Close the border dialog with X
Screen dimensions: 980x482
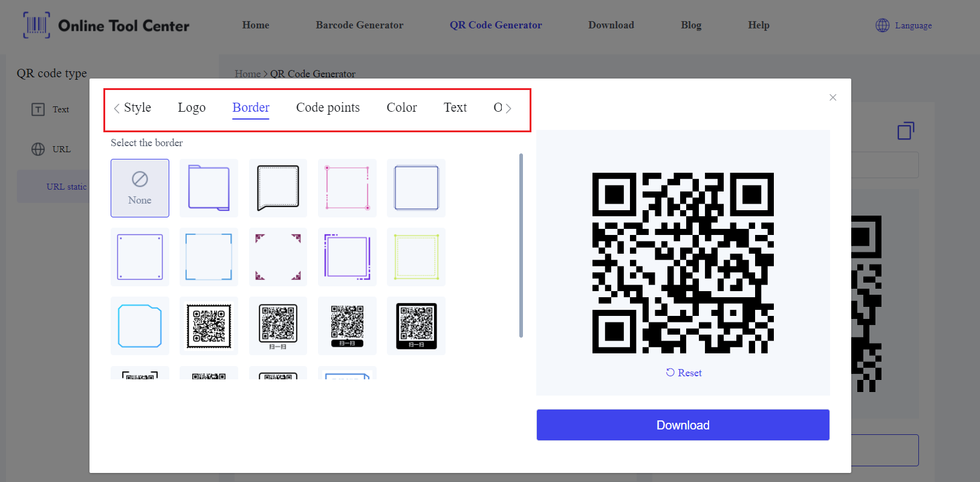(832, 97)
